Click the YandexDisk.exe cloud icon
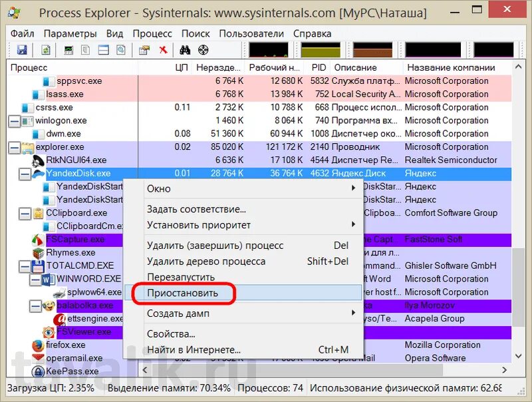This screenshot has width=532, height=402. point(39,174)
